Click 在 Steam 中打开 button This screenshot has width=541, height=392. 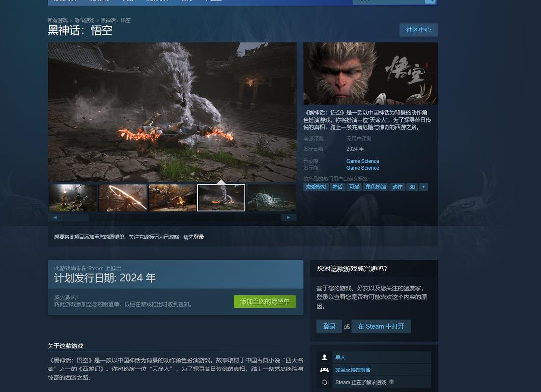pos(381,326)
